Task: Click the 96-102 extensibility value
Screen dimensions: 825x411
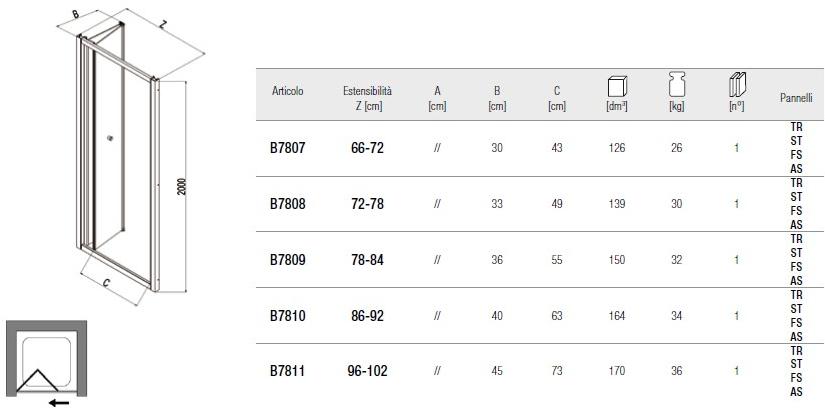Action: point(368,371)
